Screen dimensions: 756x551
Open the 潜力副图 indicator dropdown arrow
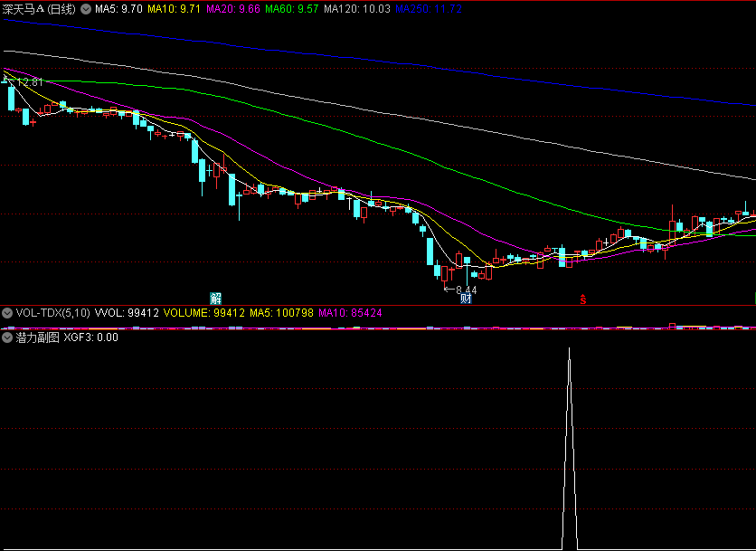6,337
